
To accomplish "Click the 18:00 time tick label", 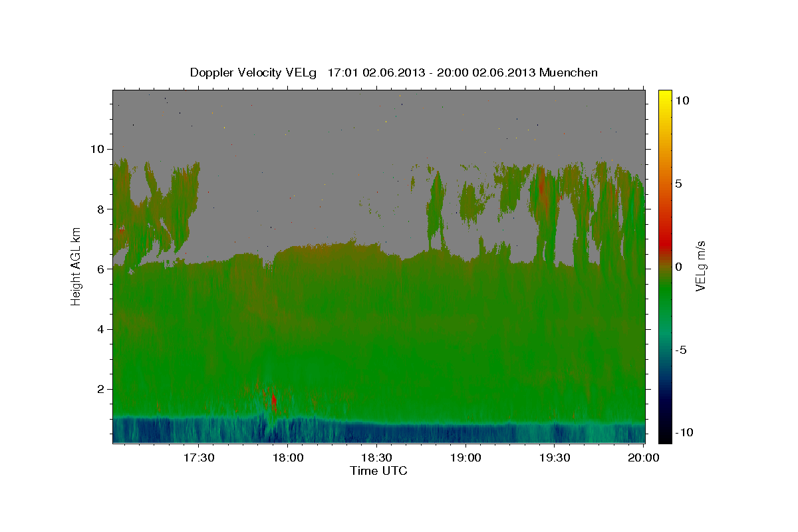I will click(x=287, y=458).
